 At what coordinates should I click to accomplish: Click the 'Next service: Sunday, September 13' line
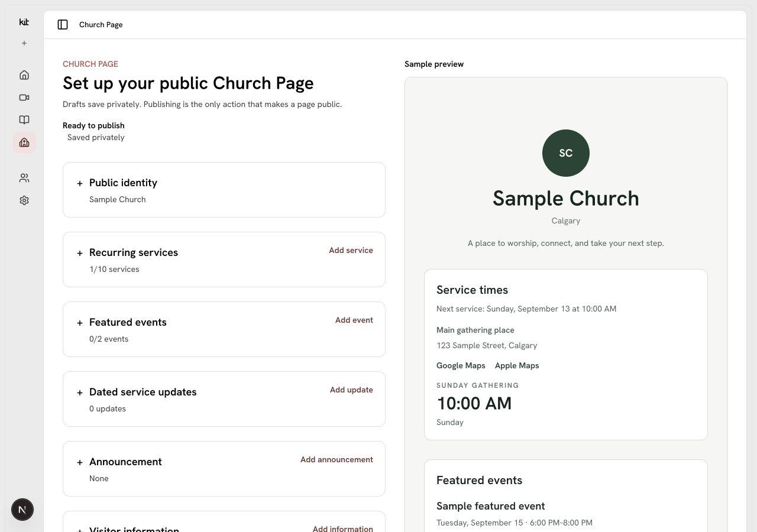click(526, 309)
